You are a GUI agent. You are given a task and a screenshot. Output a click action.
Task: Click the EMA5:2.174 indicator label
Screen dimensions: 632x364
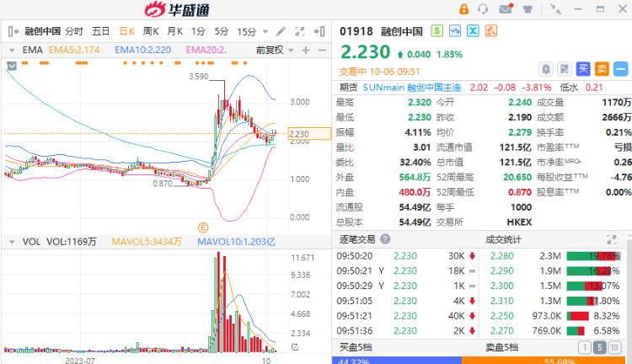click(74, 50)
